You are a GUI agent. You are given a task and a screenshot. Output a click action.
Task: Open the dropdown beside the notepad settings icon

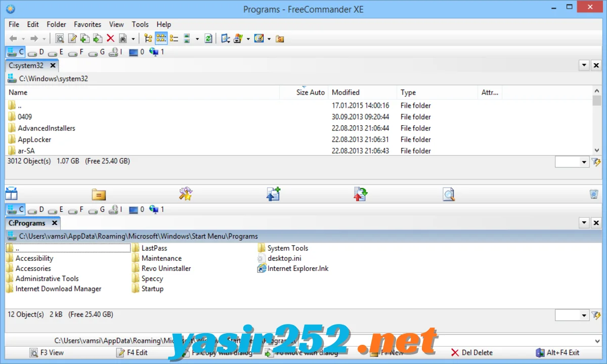tap(269, 39)
